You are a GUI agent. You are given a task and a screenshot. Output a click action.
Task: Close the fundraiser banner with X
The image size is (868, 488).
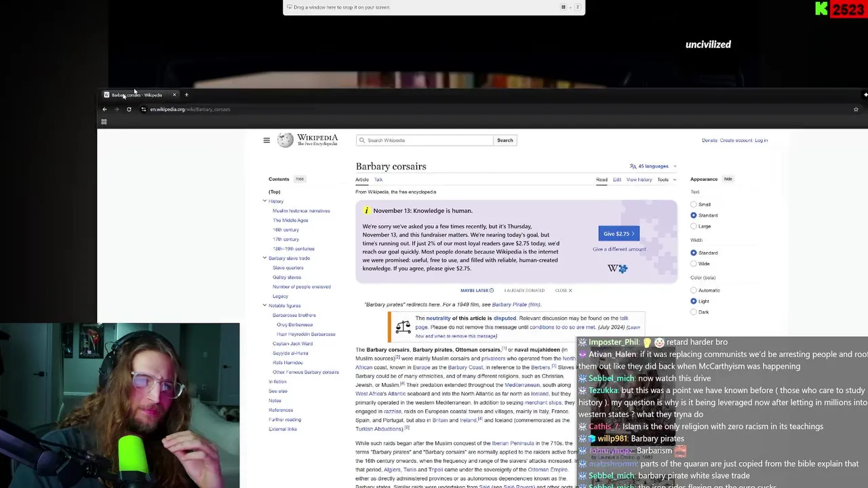(570, 291)
